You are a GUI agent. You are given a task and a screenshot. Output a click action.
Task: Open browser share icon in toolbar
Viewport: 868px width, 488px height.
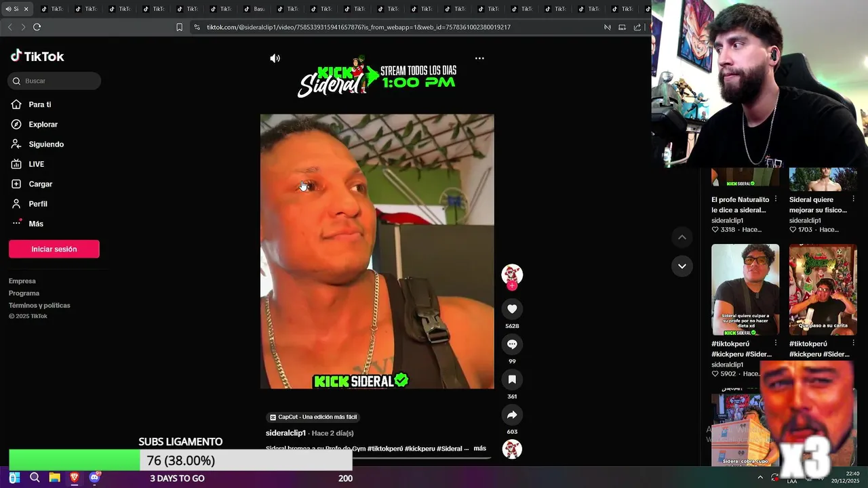(x=637, y=27)
